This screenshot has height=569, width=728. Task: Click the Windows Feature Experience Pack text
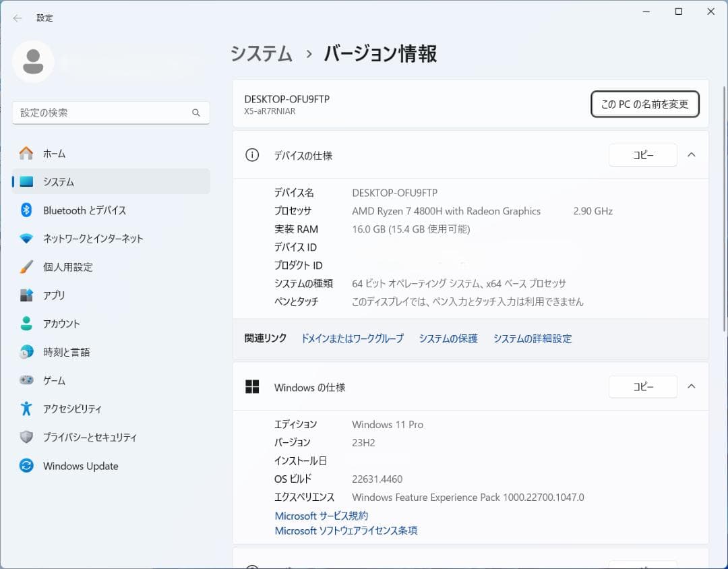(x=468, y=498)
